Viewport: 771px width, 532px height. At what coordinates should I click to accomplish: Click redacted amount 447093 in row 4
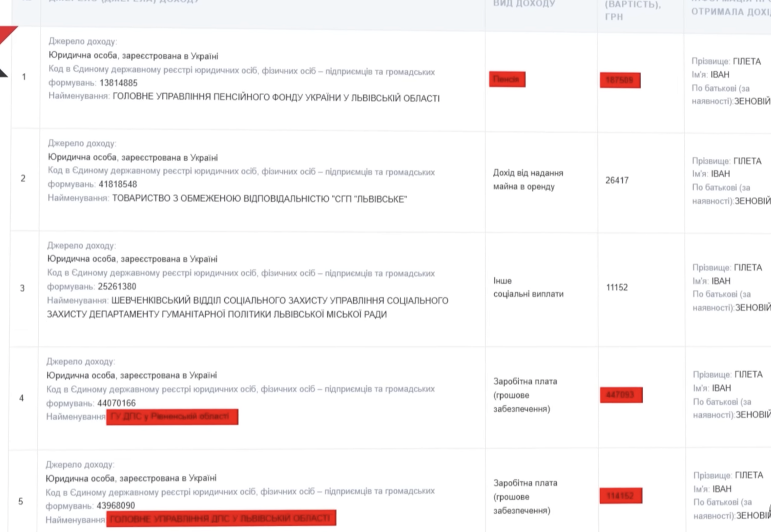pyautogui.click(x=621, y=395)
